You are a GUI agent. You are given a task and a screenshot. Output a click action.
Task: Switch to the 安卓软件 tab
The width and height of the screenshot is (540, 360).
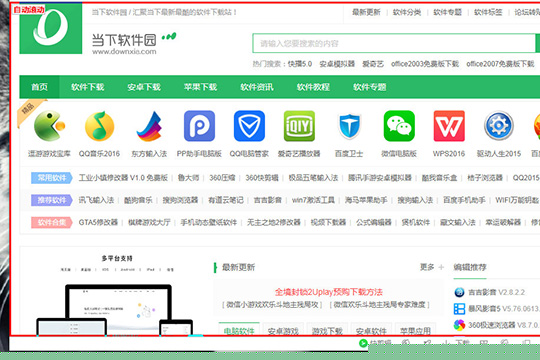pos(371,330)
